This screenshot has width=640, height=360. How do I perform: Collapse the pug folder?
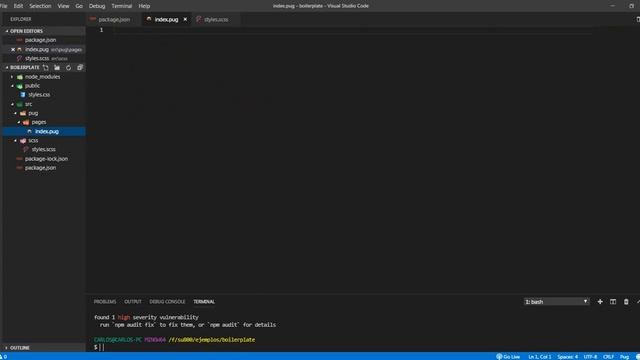tap(33, 113)
